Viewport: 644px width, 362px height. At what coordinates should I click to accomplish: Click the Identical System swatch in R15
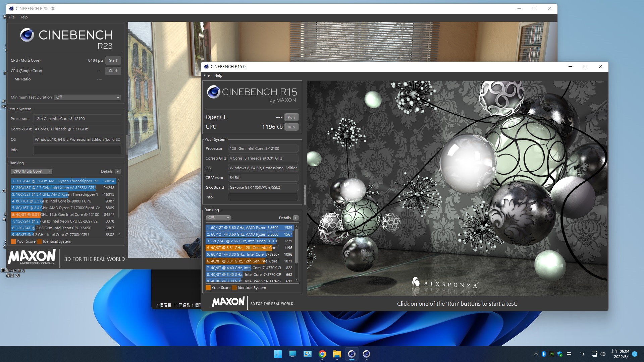coord(234,288)
